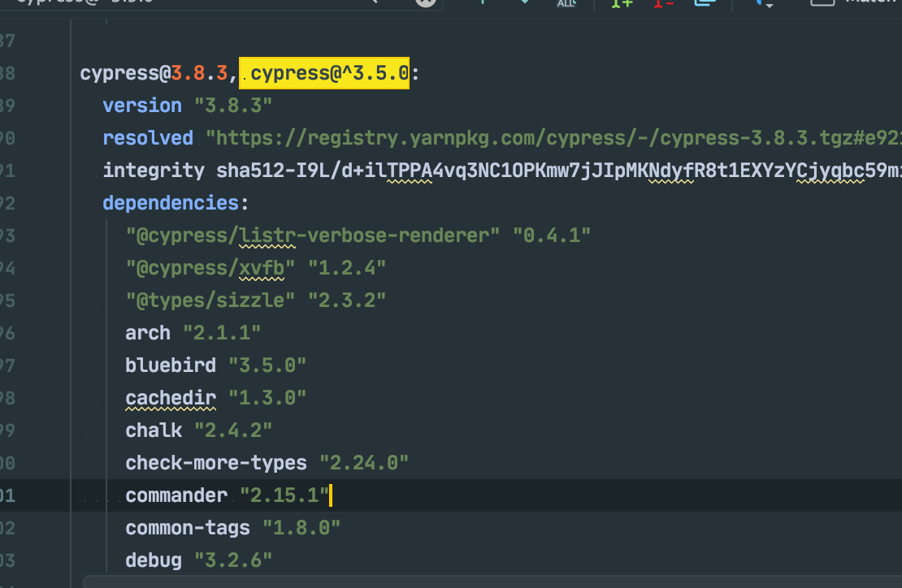Add next occurrence with the green plus icon

click(620, 3)
